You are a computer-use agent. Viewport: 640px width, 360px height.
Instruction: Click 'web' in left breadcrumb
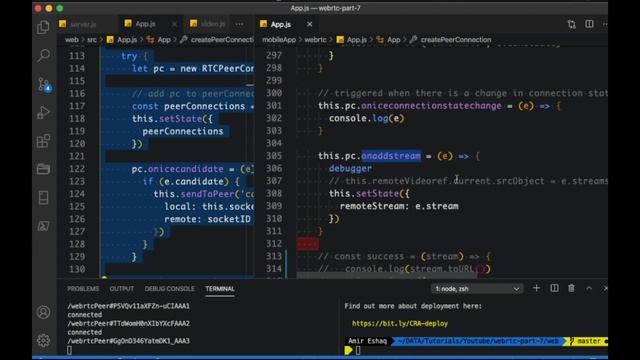point(71,40)
